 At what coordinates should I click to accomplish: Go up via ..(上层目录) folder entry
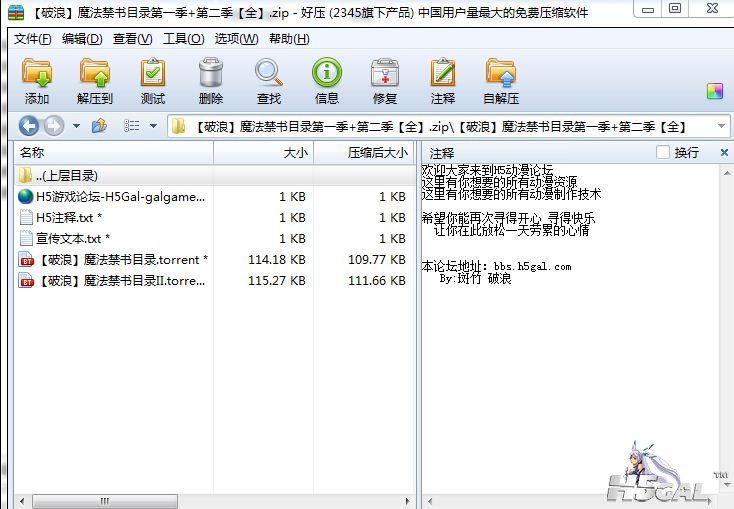point(66,175)
